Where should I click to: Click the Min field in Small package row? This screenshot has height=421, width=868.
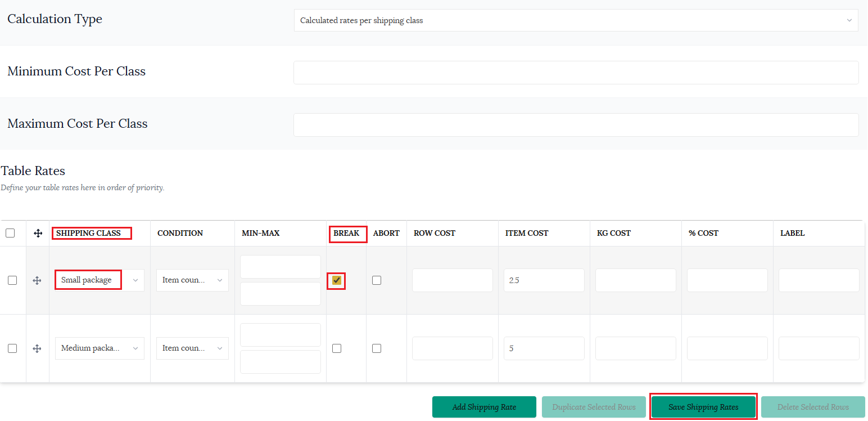281,267
